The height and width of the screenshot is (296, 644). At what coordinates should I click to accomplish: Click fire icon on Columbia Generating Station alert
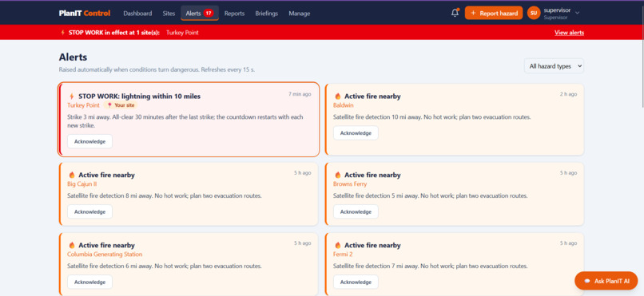click(72, 246)
